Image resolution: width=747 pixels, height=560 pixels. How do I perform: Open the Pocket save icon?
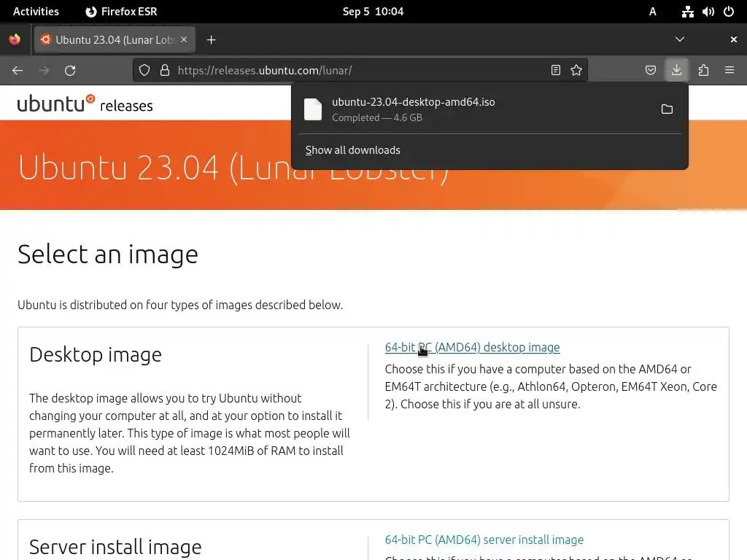click(x=650, y=71)
